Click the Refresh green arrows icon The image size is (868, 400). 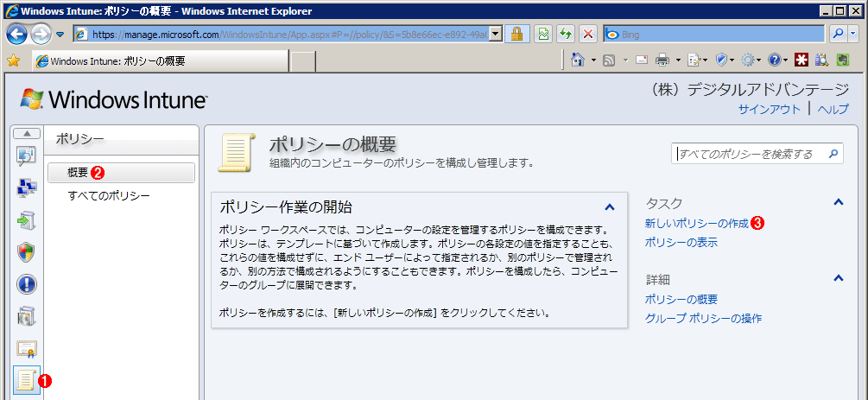(x=565, y=35)
